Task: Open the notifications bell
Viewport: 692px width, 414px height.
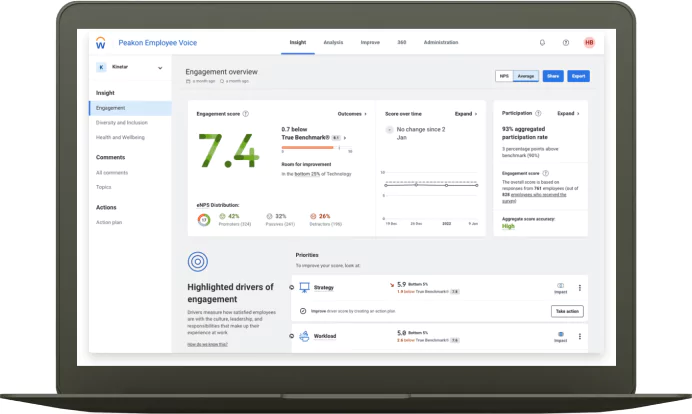Action: 542,43
